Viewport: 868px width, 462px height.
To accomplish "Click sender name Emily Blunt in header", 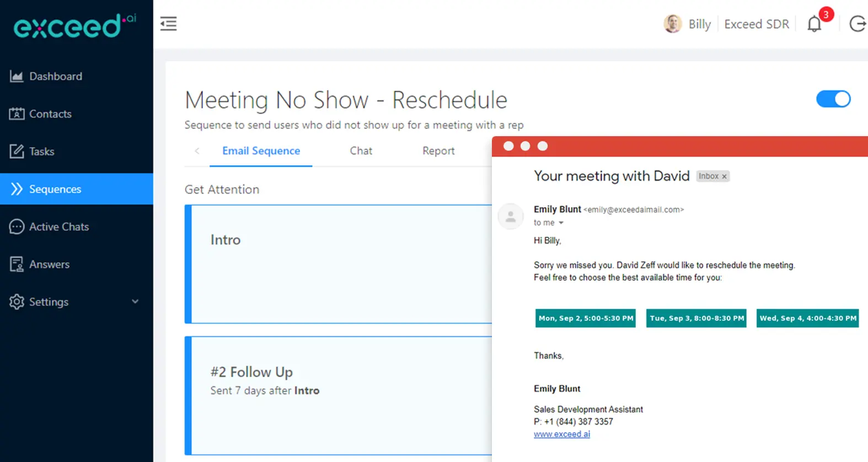I will coord(558,209).
